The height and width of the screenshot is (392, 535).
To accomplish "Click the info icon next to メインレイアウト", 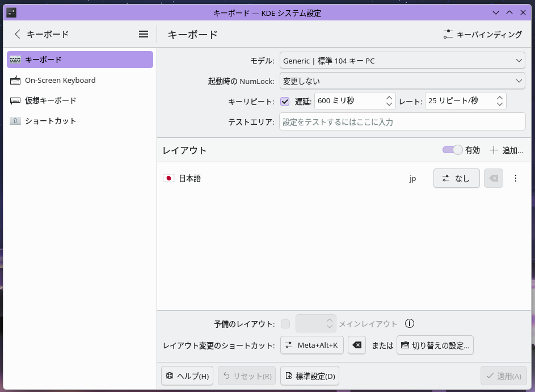I will [410, 324].
